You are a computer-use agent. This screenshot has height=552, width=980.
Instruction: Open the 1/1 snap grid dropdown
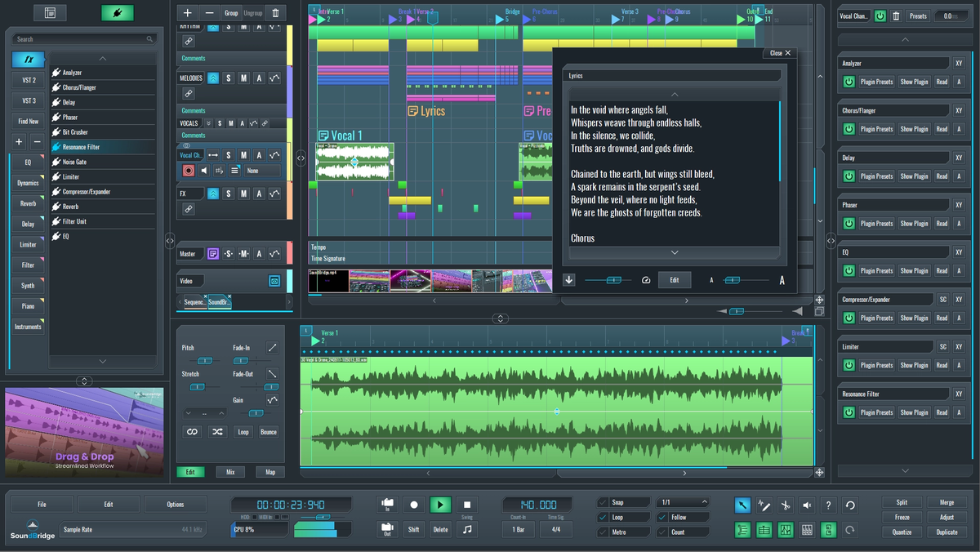(x=683, y=502)
